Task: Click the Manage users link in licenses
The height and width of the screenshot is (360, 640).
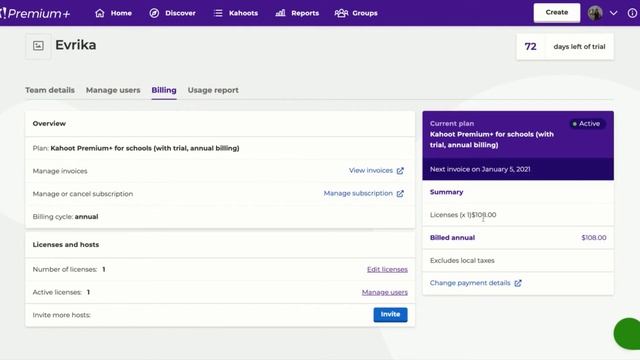Action: (x=384, y=292)
